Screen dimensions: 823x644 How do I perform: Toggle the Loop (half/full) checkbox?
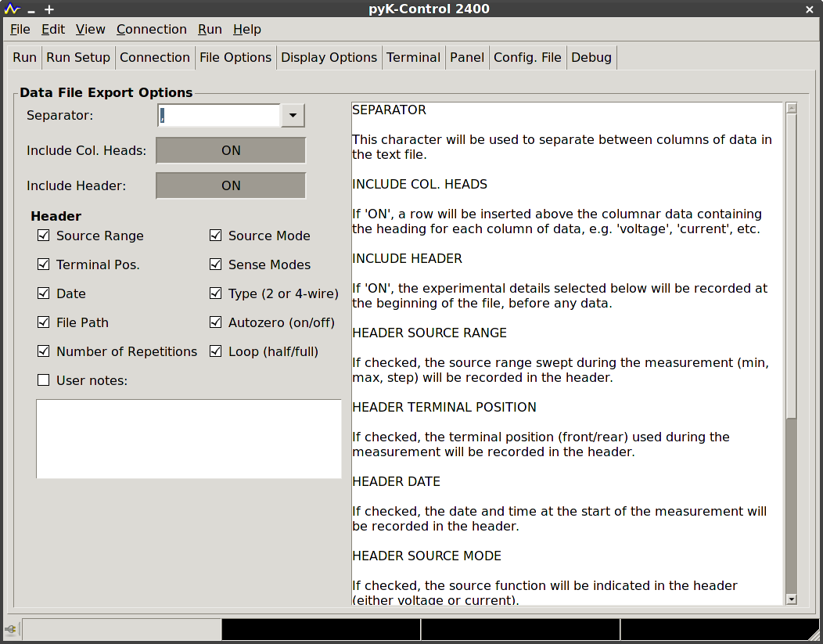click(x=215, y=351)
